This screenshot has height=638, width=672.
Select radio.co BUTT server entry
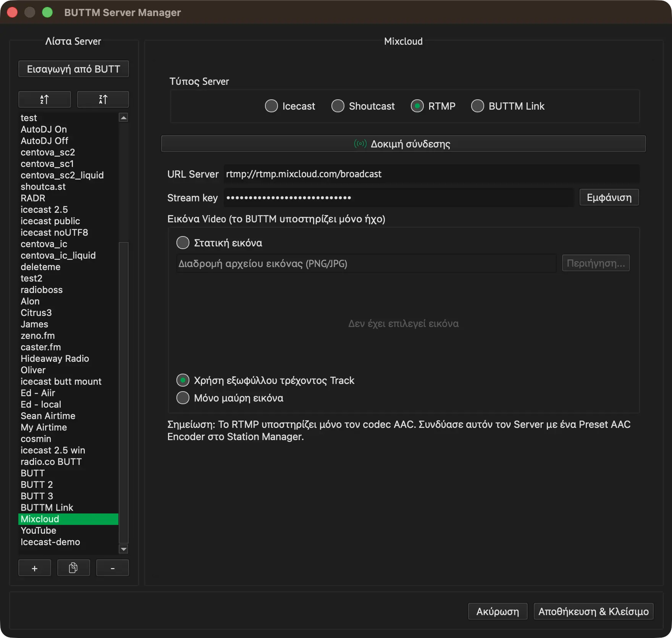pyautogui.click(x=68, y=462)
